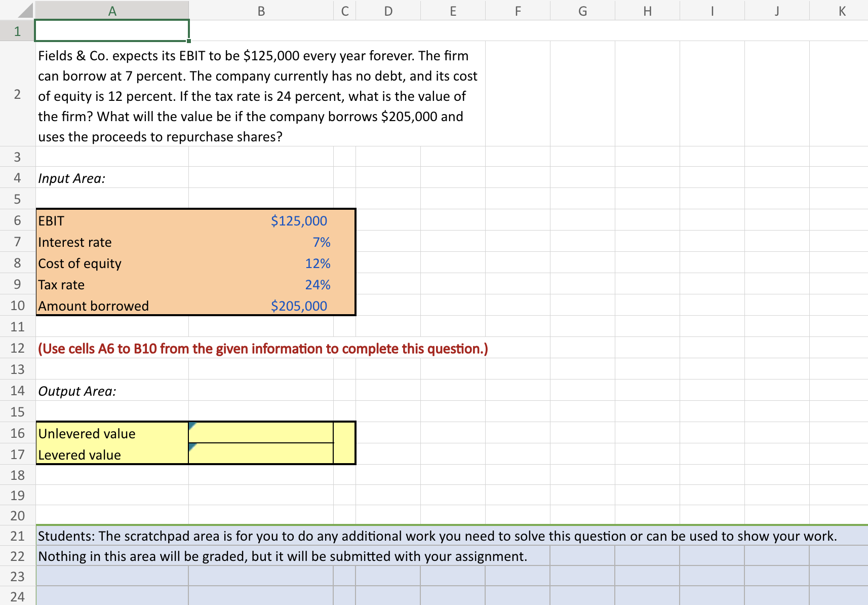
Task: Select the 'Interest rate' label cell
Action: 112,242
